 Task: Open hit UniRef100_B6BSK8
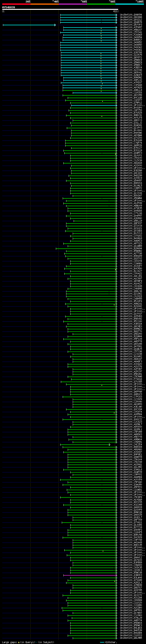click(131, 447)
